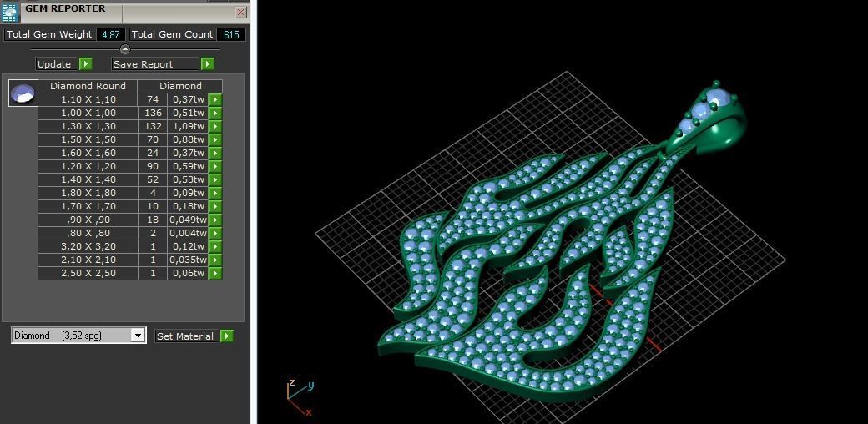The image size is (868, 424).
Task: Collapse the panel using the round arrow handle
Action: click(125, 49)
